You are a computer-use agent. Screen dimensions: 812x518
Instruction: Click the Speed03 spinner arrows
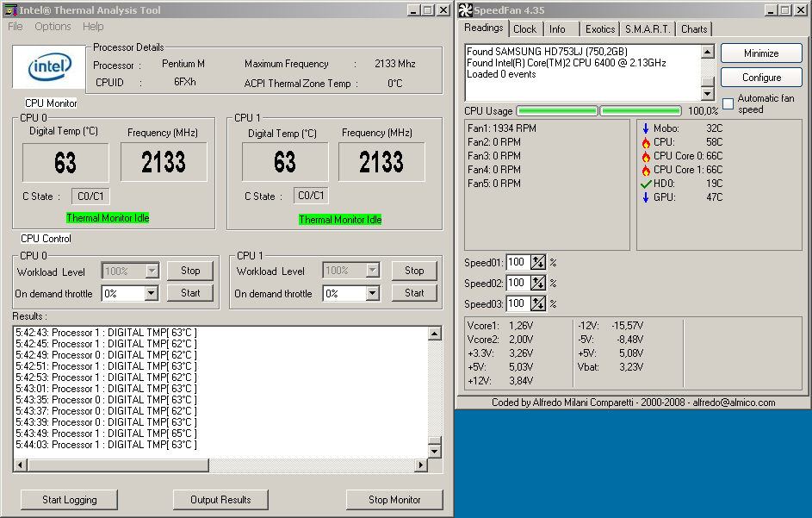tap(538, 304)
